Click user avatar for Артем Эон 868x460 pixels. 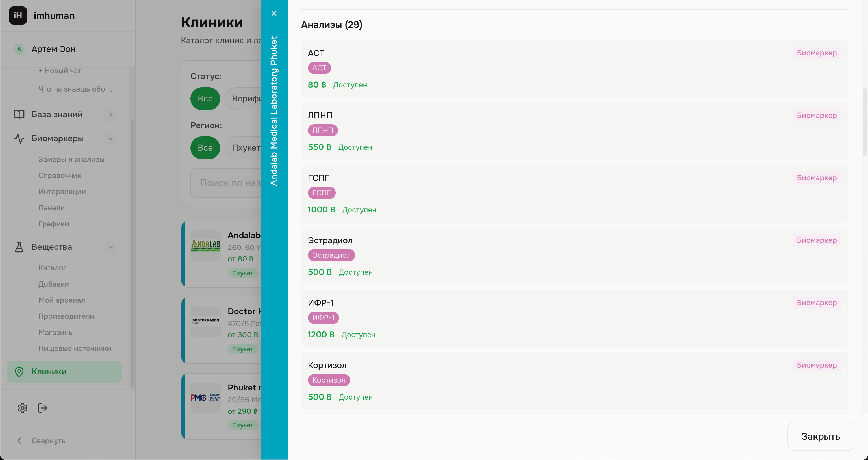point(19,49)
